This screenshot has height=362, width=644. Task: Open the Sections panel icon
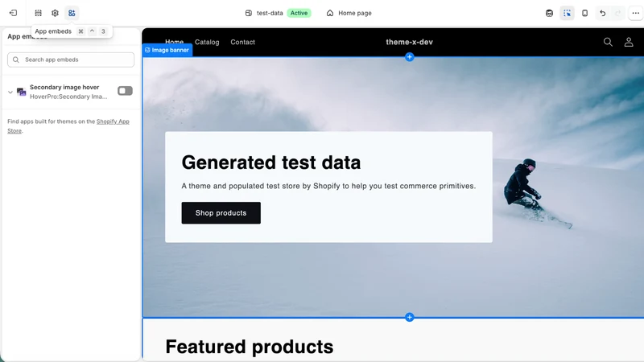click(38, 13)
